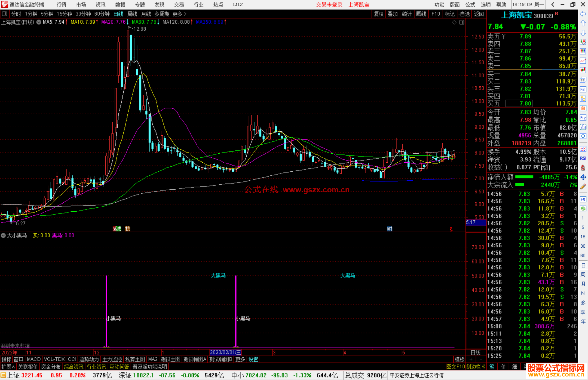Collapse the 侧边栏 sidebar toggle

(476, 367)
